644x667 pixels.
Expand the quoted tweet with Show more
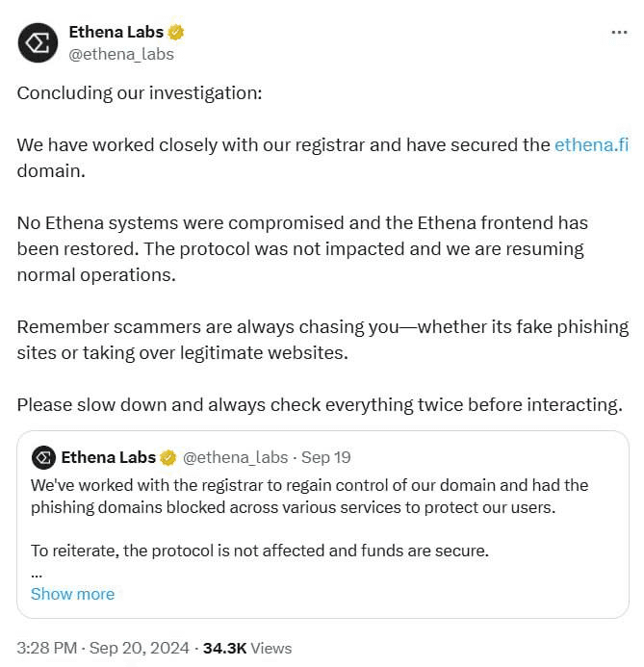tap(73, 594)
